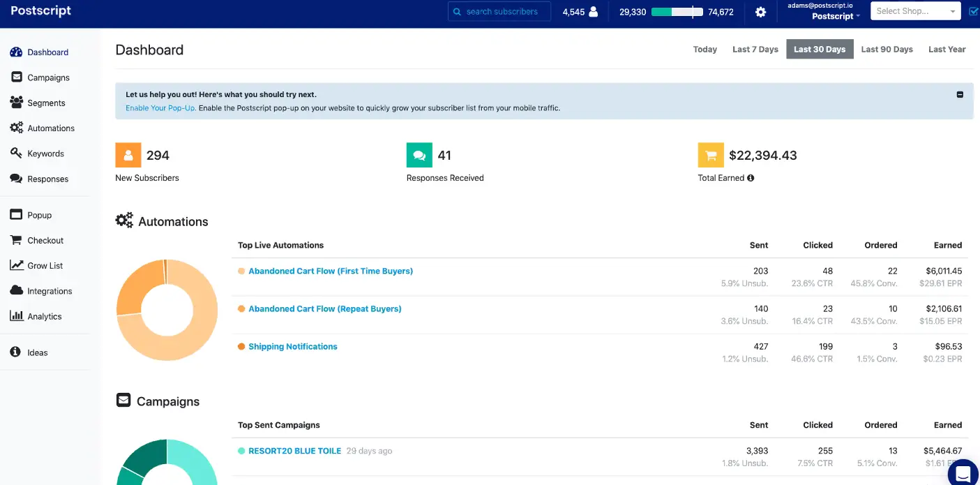Viewport: 980px width, 485px height.
Task: Click the teal dot beside RESORT20 BLUE TOILE
Action: pyautogui.click(x=241, y=451)
